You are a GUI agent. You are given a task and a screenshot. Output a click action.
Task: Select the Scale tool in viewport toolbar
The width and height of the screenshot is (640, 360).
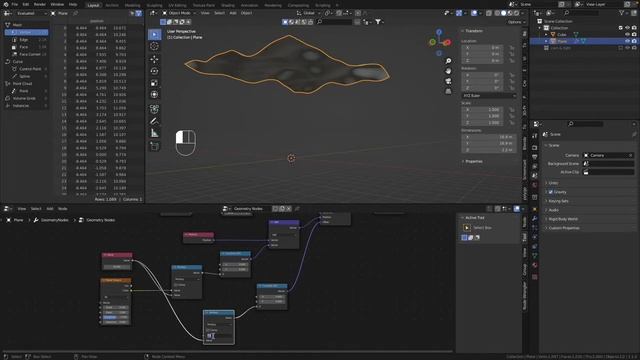154,83
